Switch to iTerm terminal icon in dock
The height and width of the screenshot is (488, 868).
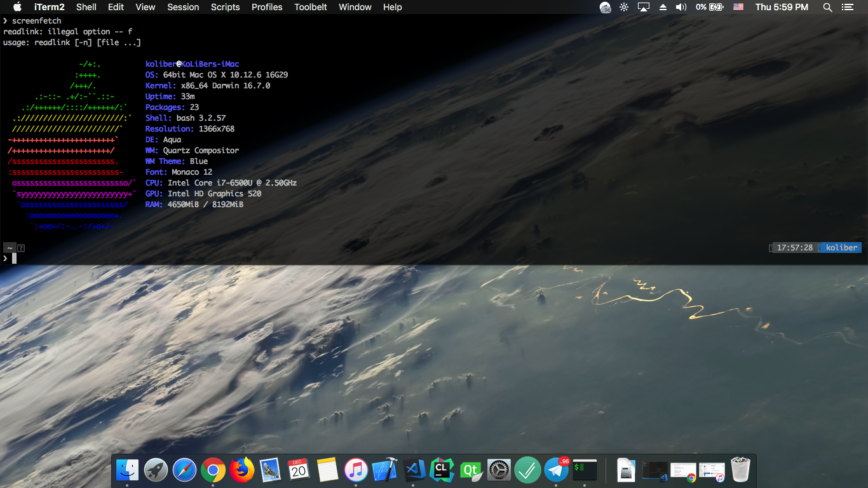585,470
